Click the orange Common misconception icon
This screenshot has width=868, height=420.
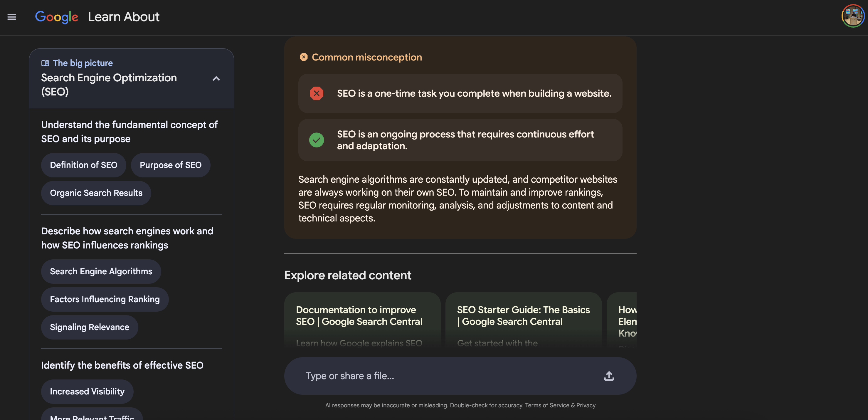[303, 57]
